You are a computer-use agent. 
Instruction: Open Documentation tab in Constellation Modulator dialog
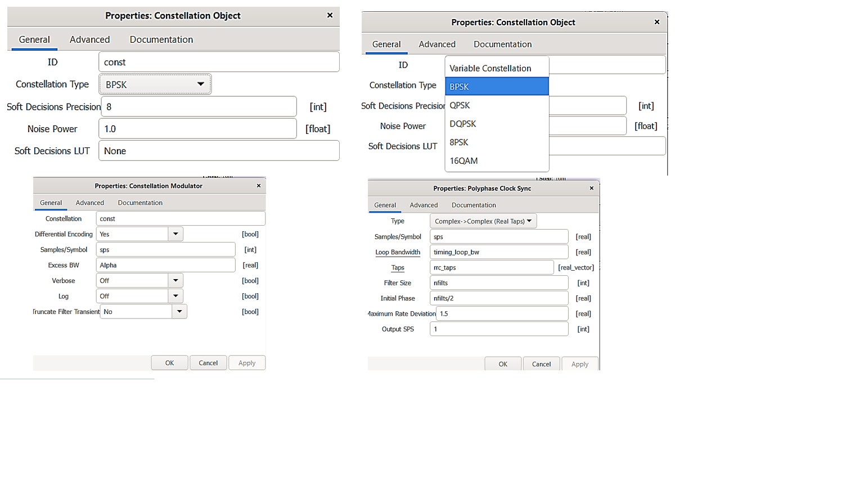click(140, 203)
